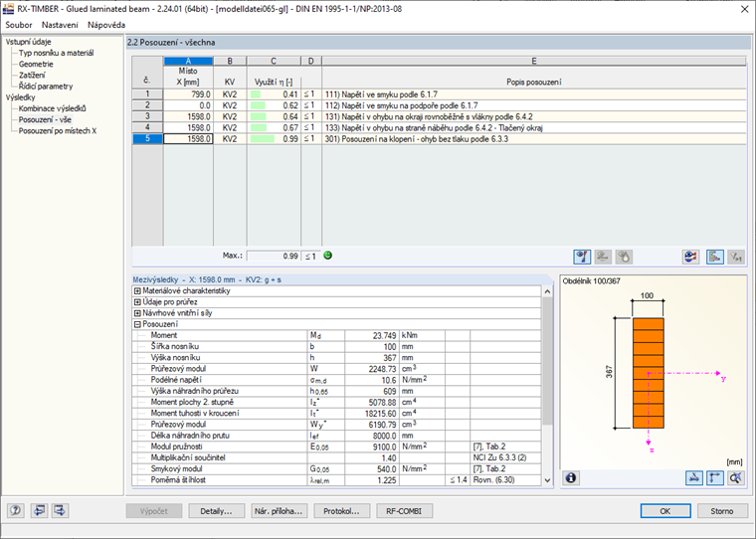Select table row header number 3

(147, 116)
